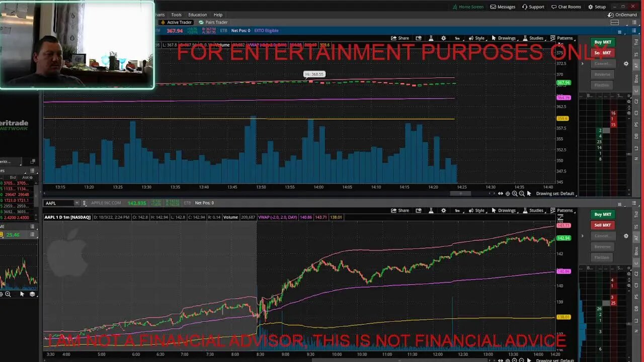Open the Home Screen button

click(x=468, y=7)
